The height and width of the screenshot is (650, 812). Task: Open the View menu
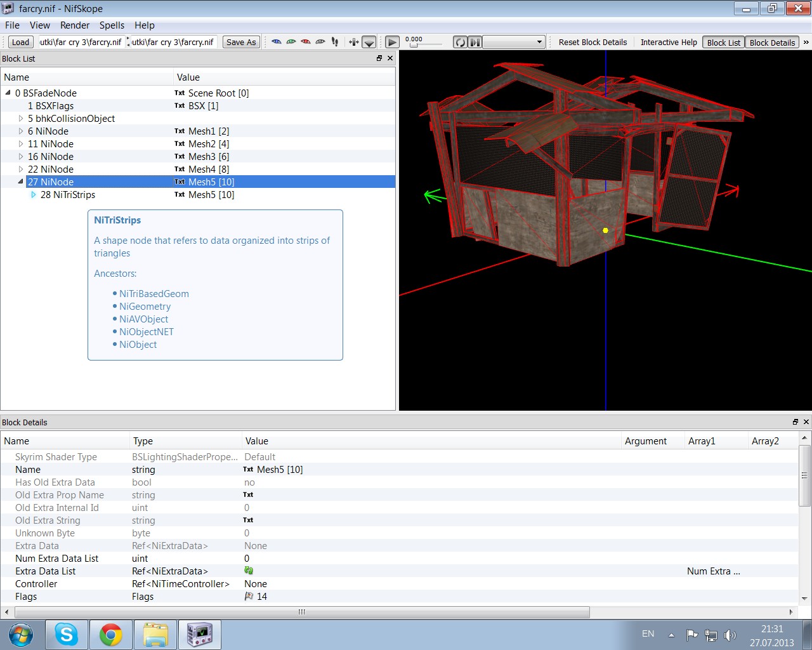coord(39,25)
